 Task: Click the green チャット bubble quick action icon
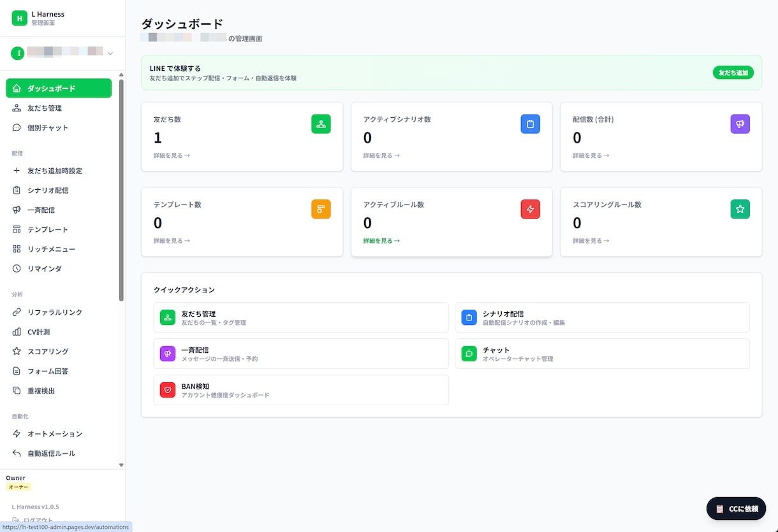point(469,354)
